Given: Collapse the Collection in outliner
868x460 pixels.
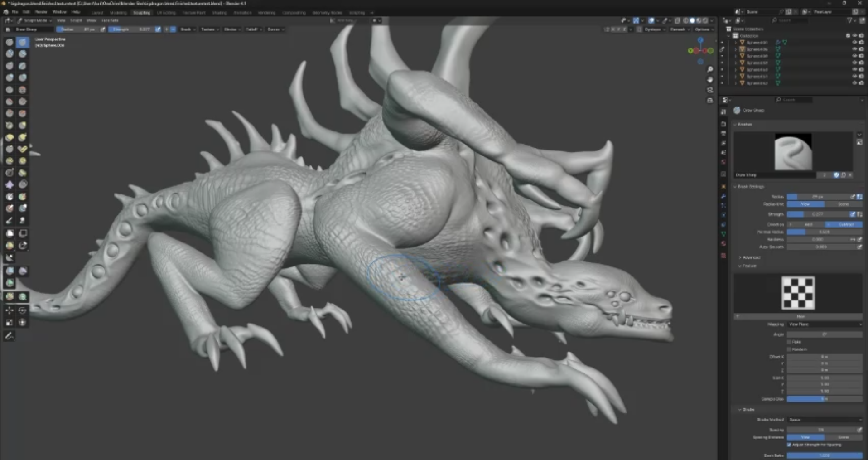Looking at the screenshot, I should 728,36.
